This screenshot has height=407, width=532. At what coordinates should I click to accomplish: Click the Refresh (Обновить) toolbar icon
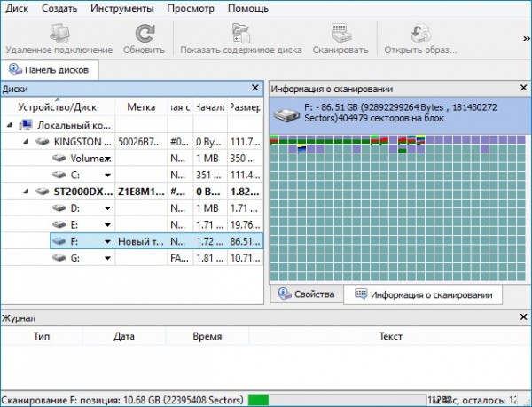click(x=145, y=34)
